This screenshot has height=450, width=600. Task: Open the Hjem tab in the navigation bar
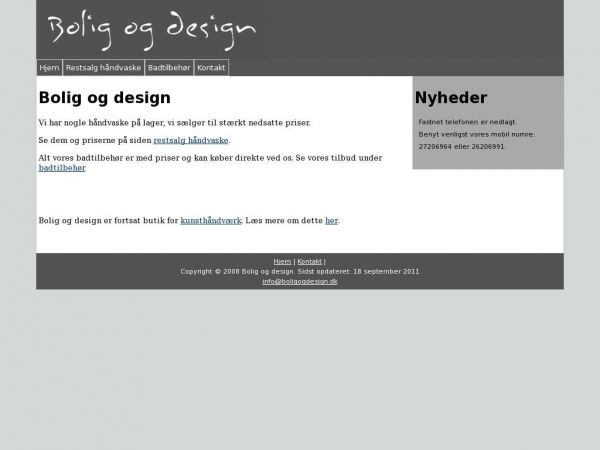click(49, 68)
